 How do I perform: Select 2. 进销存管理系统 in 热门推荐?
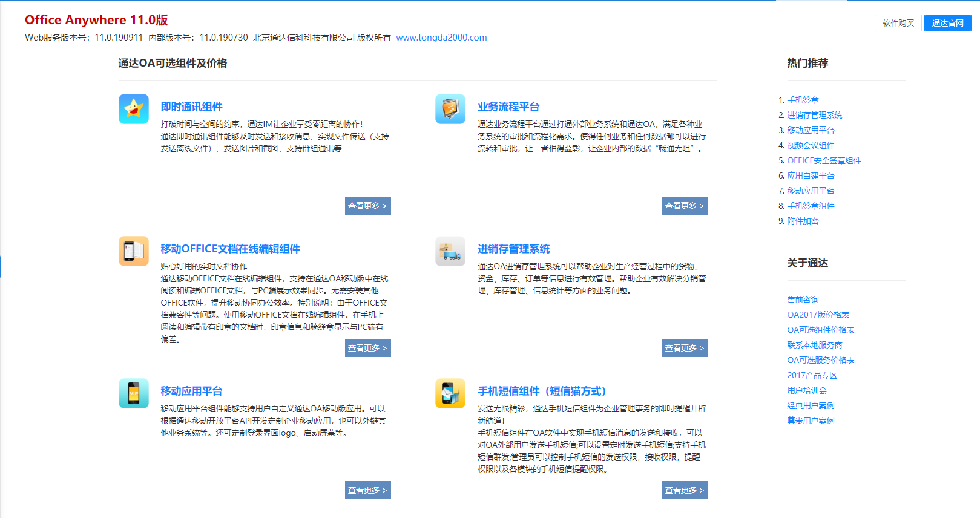point(814,115)
